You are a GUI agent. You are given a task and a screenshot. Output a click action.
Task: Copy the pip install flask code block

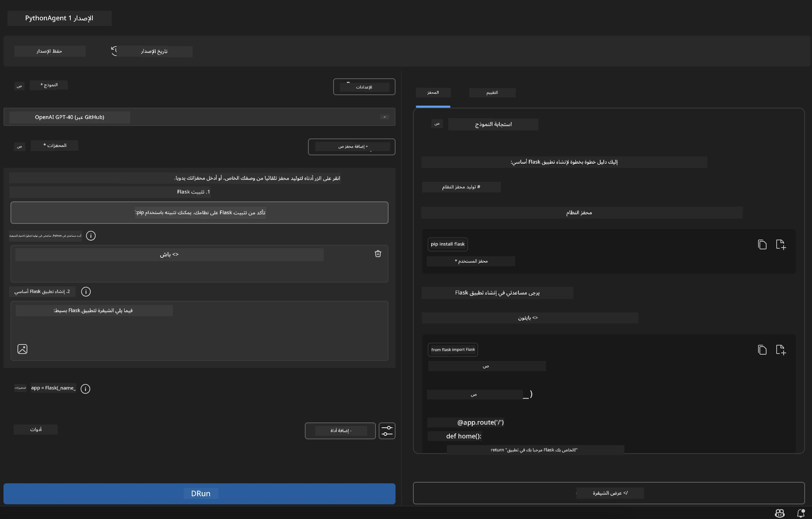tap(762, 244)
